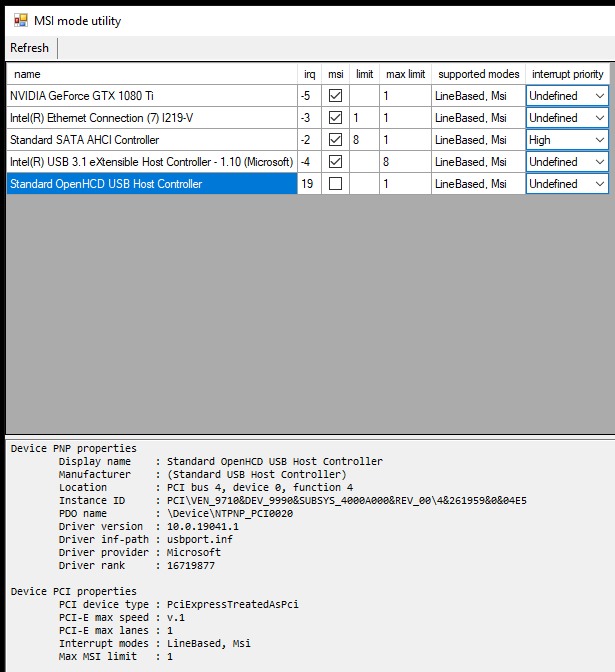
Task: Click the Device PCI properties heading
Action: (74, 591)
